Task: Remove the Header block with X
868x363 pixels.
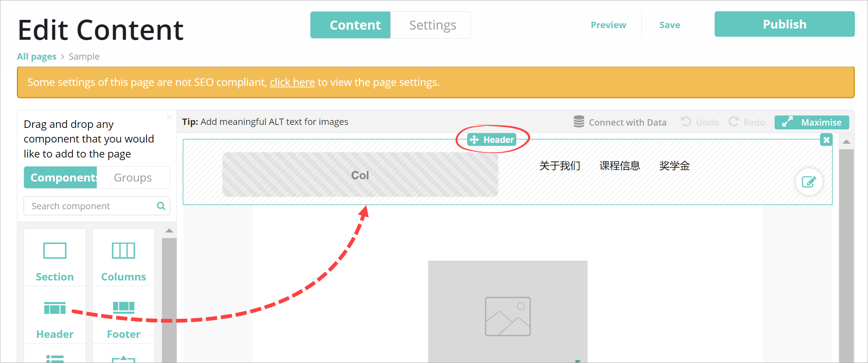Action: 826,140
